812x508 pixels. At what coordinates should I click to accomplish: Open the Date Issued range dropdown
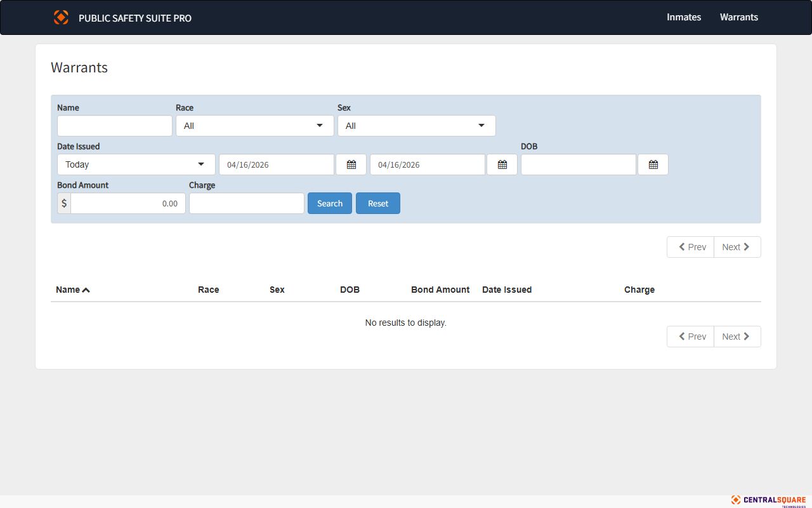click(x=136, y=164)
